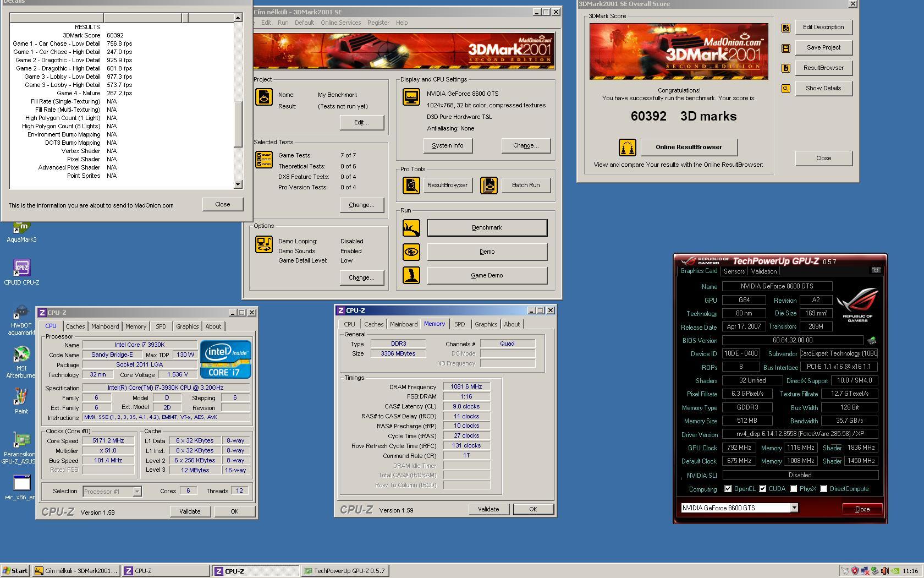Screen dimensions: 924x578
Task: Close the Details window with Close button
Action: pos(223,204)
